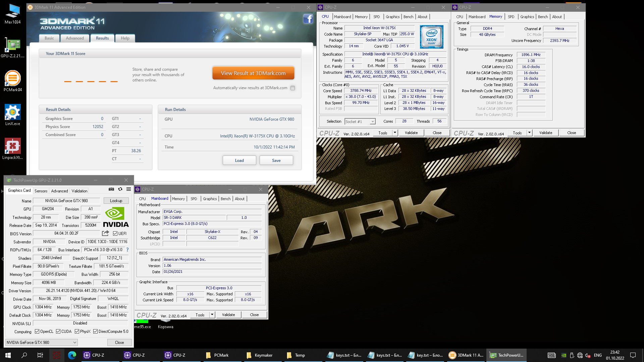This screenshot has height=362, width=644.
Task: Click the Close button in GPU-Z
Action: [119, 343]
